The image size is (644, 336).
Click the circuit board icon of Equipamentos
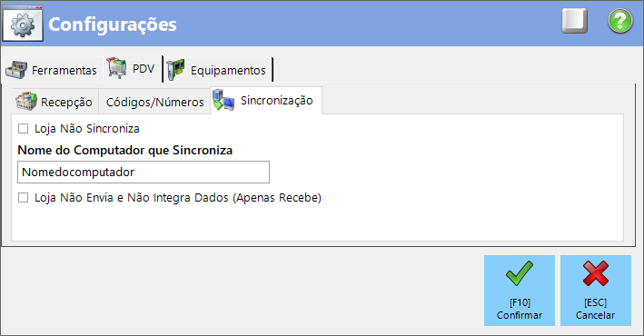176,69
